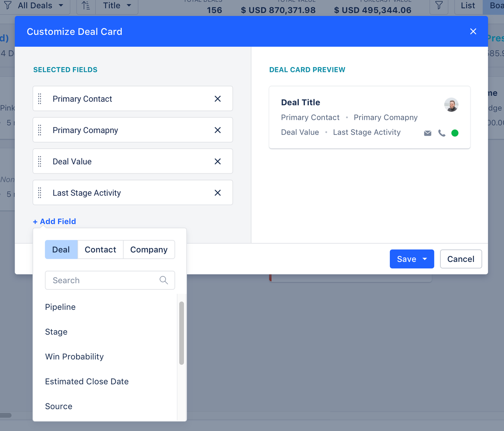Screen dimensions: 504x431
Task: Click the Customize Deal Card title
Action: click(x=75, y=32)
